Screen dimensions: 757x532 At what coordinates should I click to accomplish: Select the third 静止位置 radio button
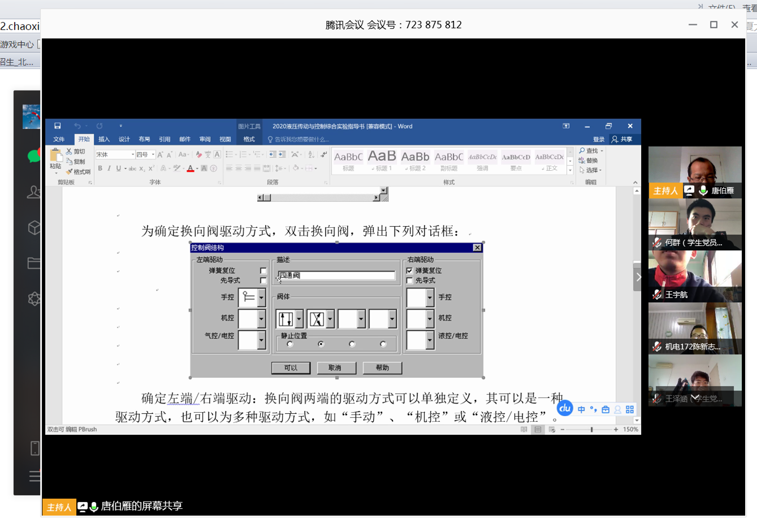tap(352, 345)
